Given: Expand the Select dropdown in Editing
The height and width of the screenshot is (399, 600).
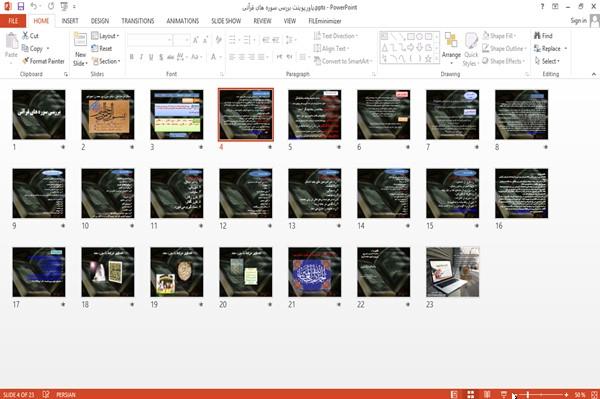Looking at the screenshot, I should 547,61.
